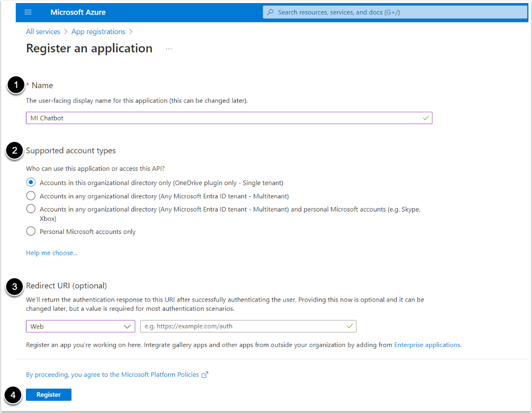532x413 pixels.
Task: Go to All services breadcrumb
Action: (43, 32)
